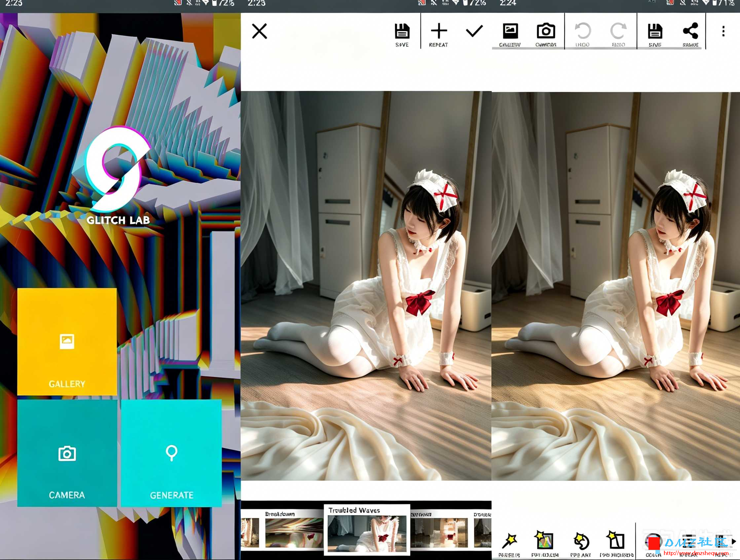This screenshot has width=740, height=560.
Task: Click the Redo arrow icon
Action: (618, 35)
